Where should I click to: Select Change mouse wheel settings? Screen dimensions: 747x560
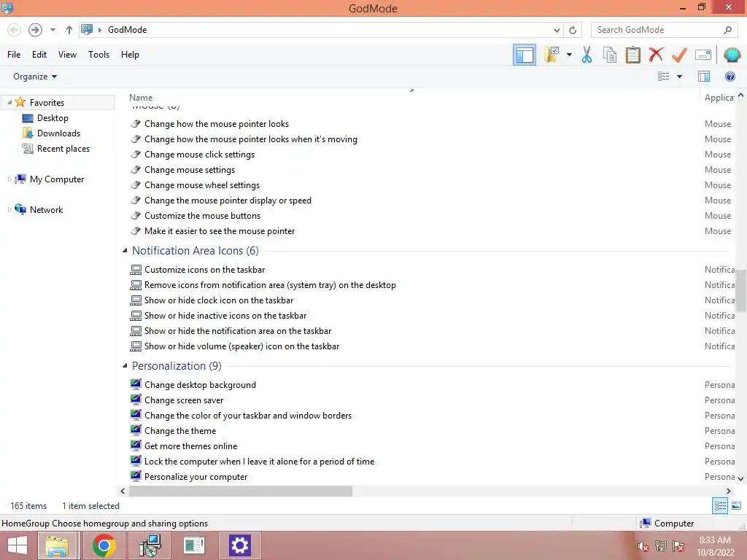[202, 185]
